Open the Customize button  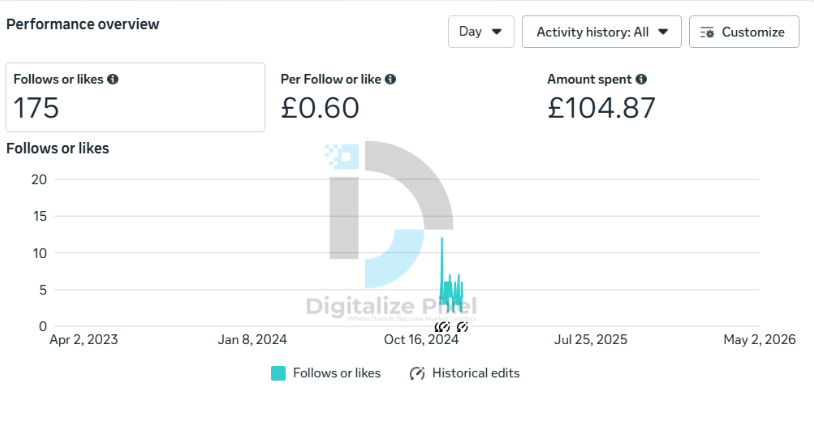744,32
